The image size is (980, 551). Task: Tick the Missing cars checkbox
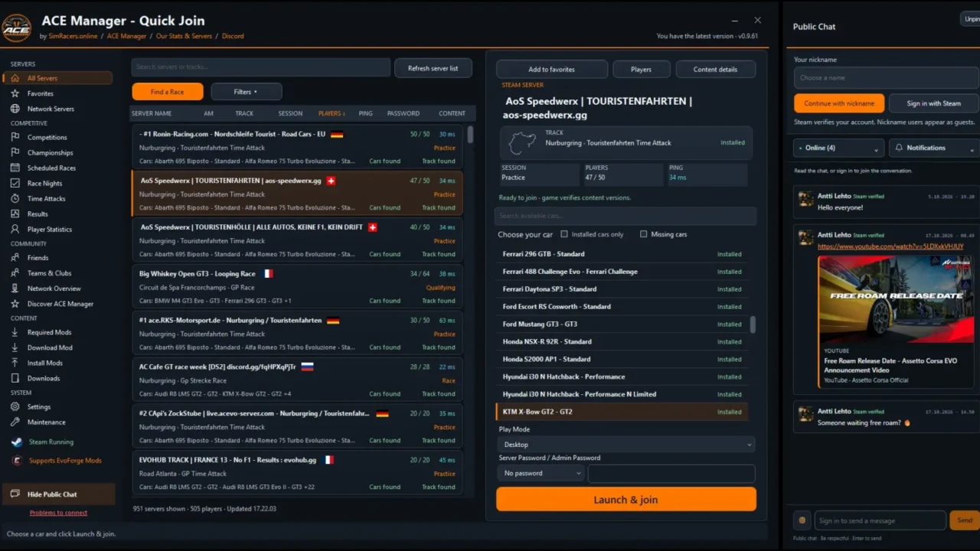(x=643, y=234)
